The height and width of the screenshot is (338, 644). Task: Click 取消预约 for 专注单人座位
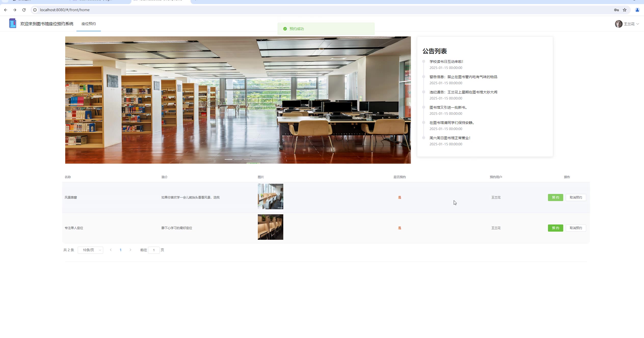point(576,228)
